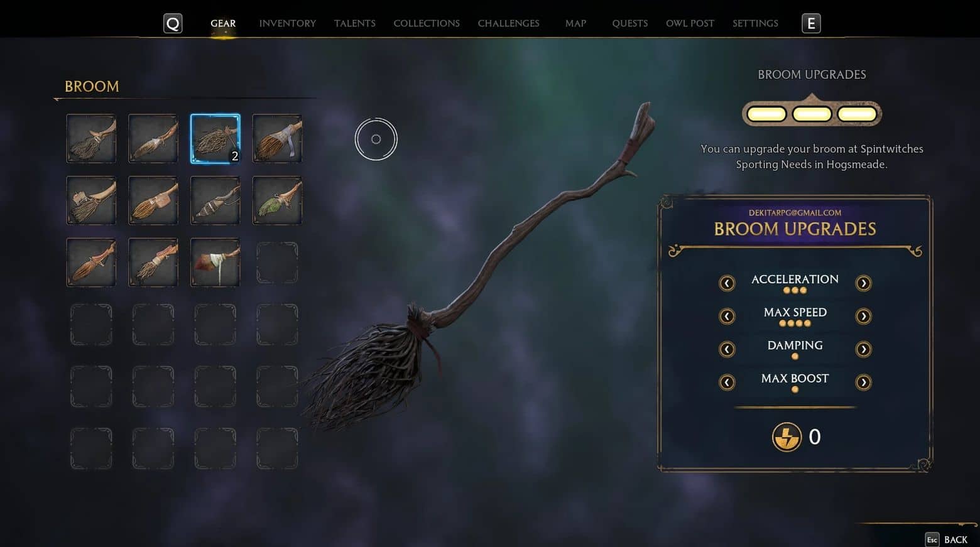The height and width of the screenshot is (547, 980).
Task: Choose the first broom in the grid
Action: click(91, 139)
